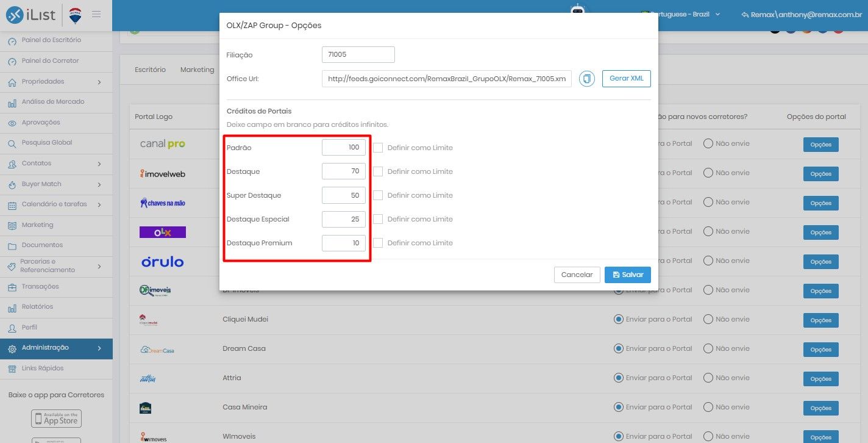This screenshot has width=868, height=443.
Task: Copy Office Url with clipboard icon
Action: (587, 79)
